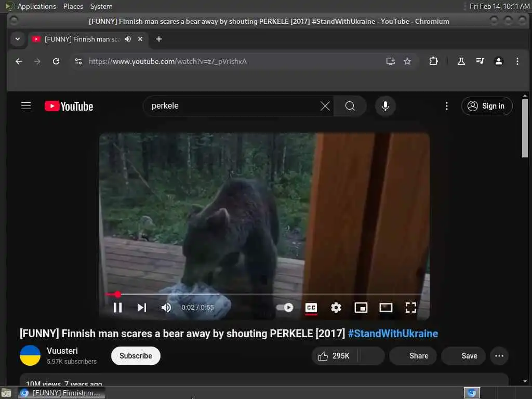Go to YouTube home logo
The height and width of the screenshot is (399, 532).
coord(69,106)
